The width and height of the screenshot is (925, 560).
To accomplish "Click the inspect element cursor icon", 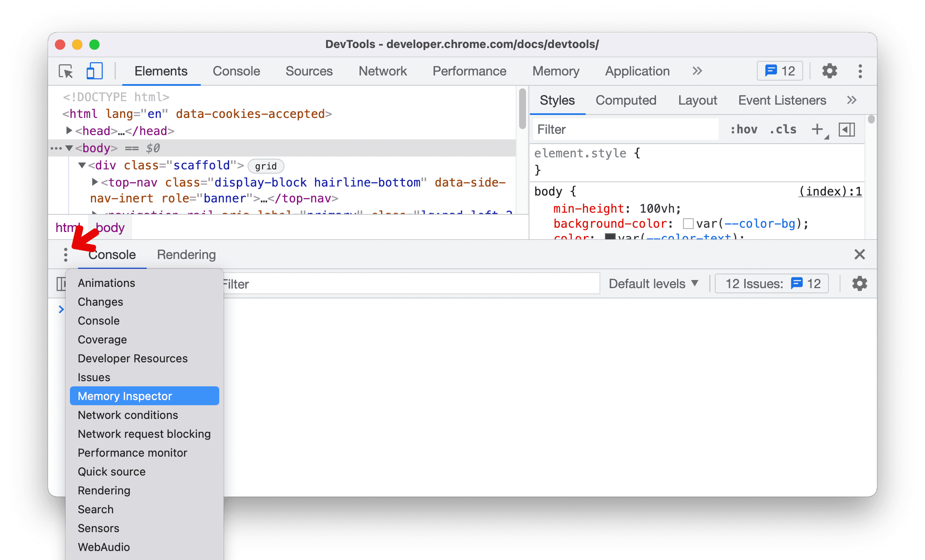I will click(x=67, y=71).
